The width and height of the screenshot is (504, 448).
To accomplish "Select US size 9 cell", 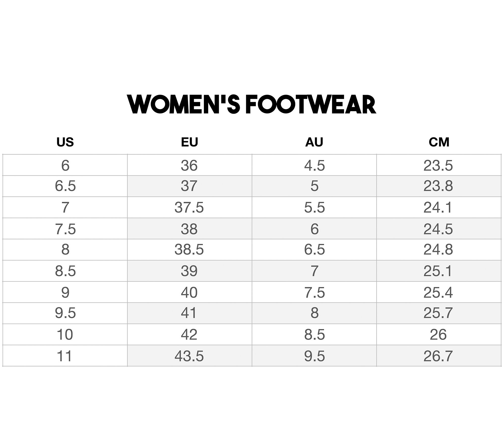I will coord(65,292).
